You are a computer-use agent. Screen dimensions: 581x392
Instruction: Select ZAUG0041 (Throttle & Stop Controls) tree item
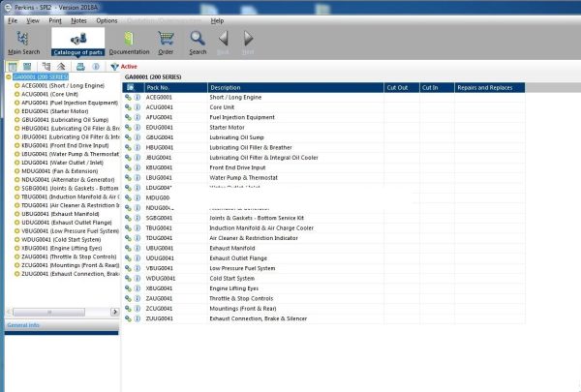pyautogui.click(x=69, y=256)
